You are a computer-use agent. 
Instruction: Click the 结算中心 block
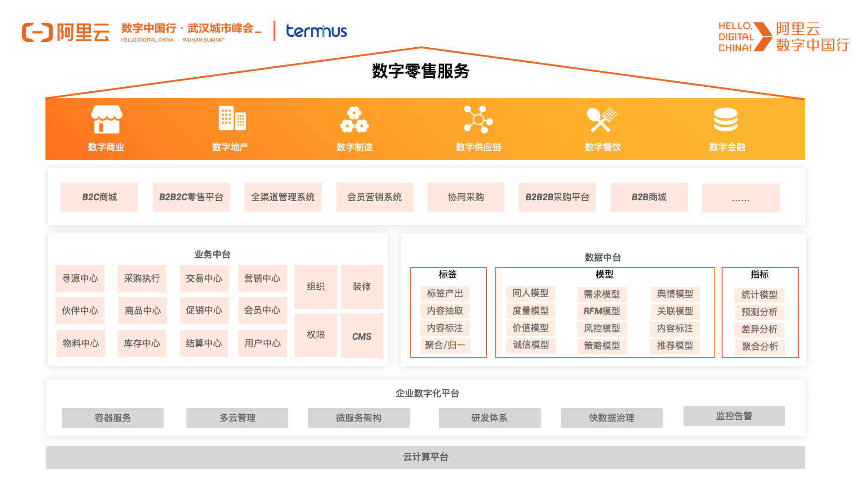click(204, 343)
